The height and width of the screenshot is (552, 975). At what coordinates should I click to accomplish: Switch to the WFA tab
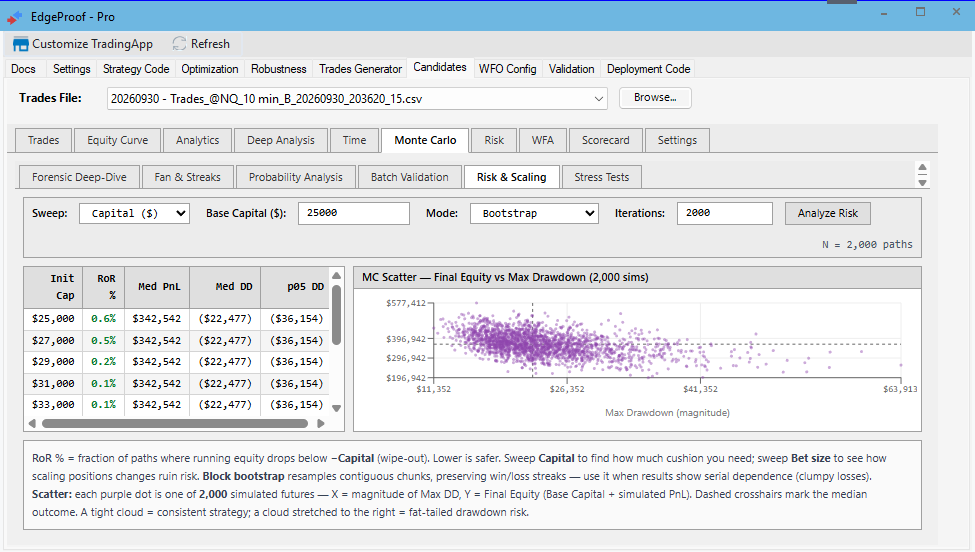543,140
